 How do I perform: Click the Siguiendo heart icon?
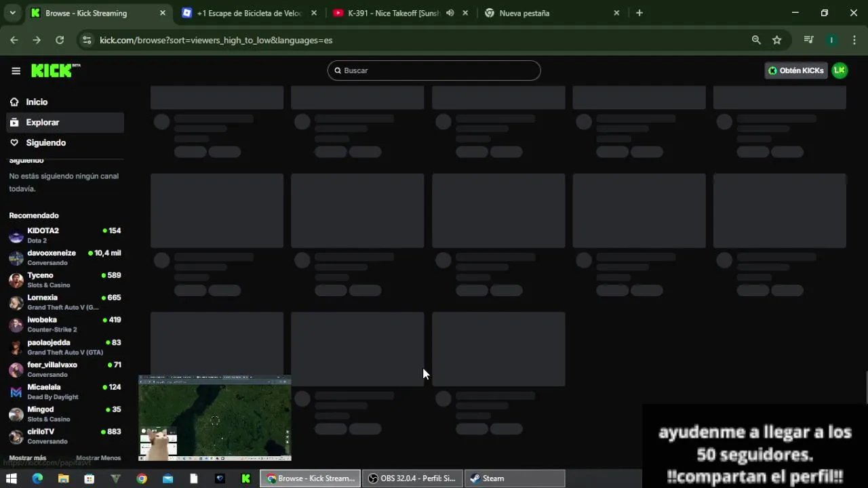(14, 143)
